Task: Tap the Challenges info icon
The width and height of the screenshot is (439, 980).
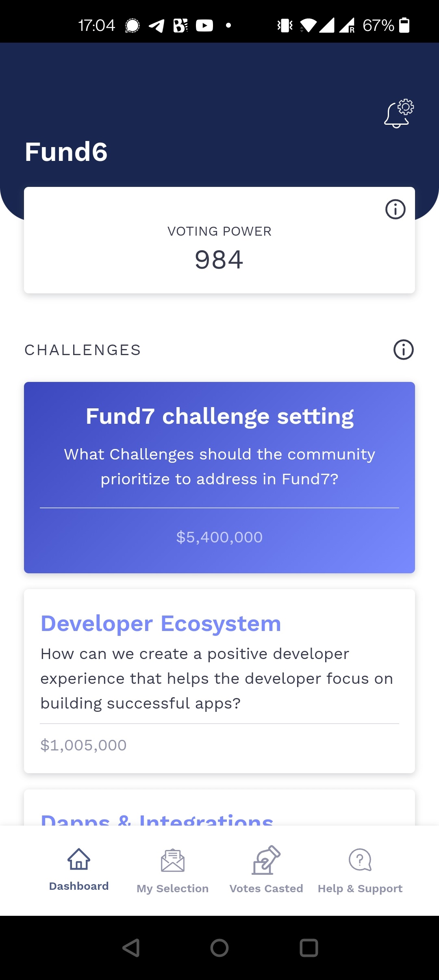Action: [x=403, y=350]
